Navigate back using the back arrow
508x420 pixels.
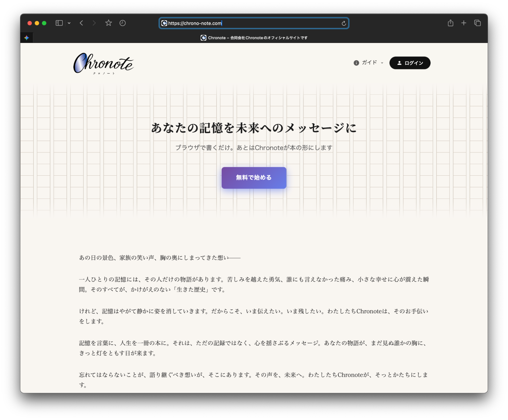(81, 23)
